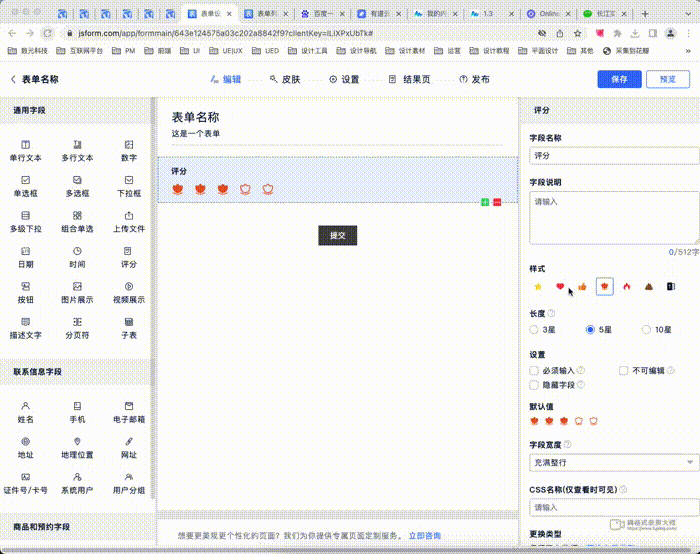Select the star rating style icon

click(538, 287)
